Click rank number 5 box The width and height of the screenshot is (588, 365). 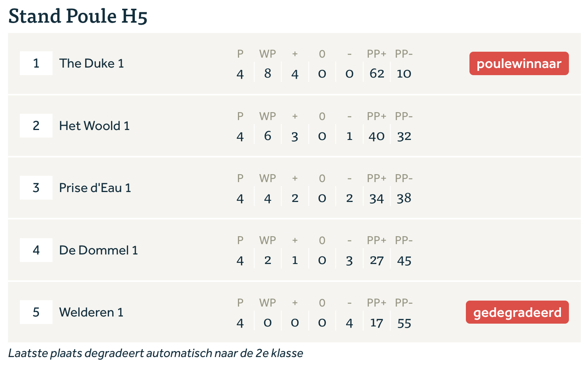point(36,312)
